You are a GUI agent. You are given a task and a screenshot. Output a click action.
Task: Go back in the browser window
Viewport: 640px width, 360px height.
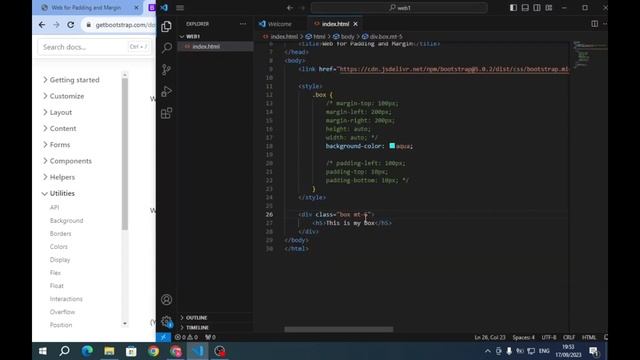[x=42, y=25]
